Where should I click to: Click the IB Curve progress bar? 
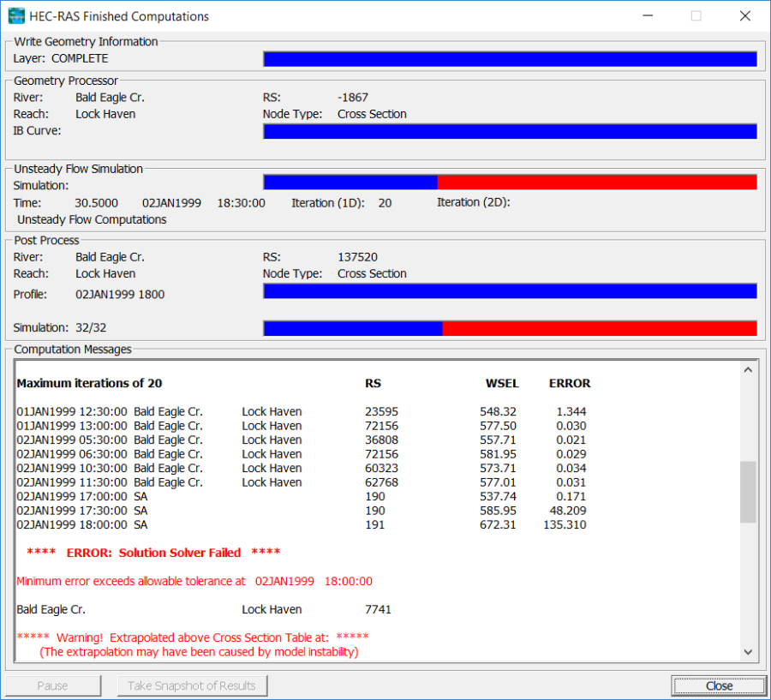click(510, 131)
